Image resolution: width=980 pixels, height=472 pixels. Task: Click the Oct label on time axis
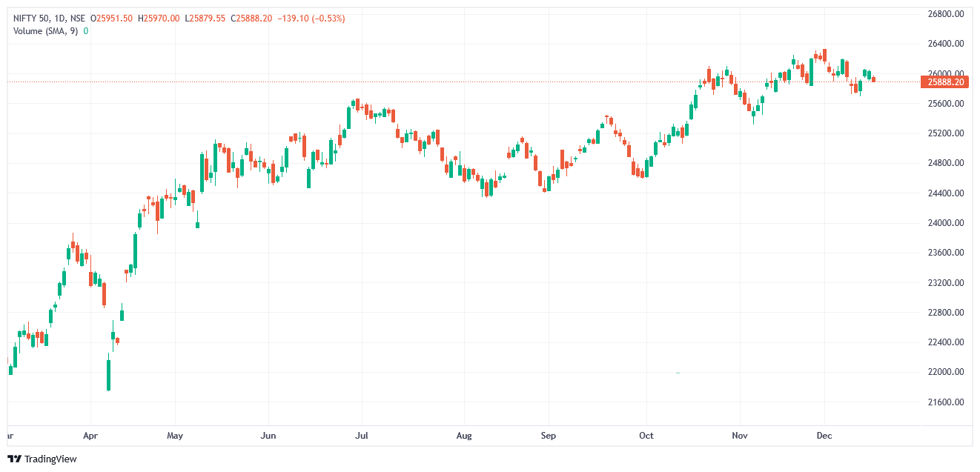(646, 436)
